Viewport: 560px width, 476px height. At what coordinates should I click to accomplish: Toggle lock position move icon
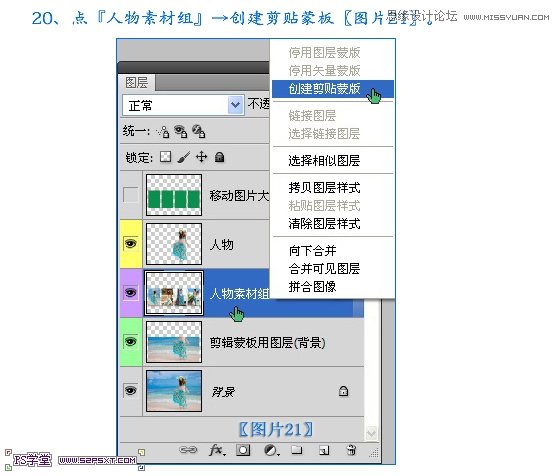[x=202, y=157]
